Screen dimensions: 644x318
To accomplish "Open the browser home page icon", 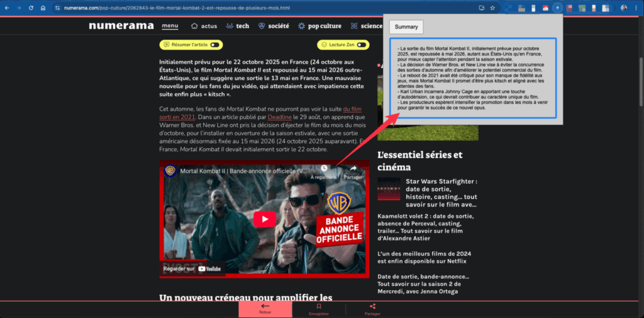I will click(x=43, y=8).
